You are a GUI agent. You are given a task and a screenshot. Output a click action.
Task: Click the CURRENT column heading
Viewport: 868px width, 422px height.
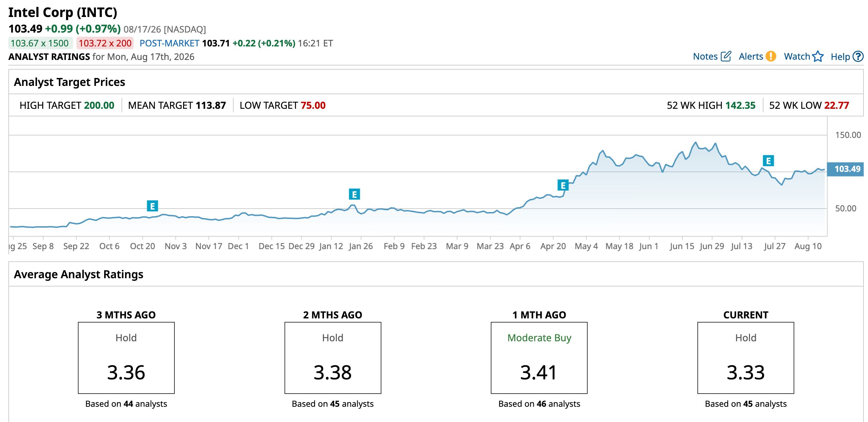point(746,315)
